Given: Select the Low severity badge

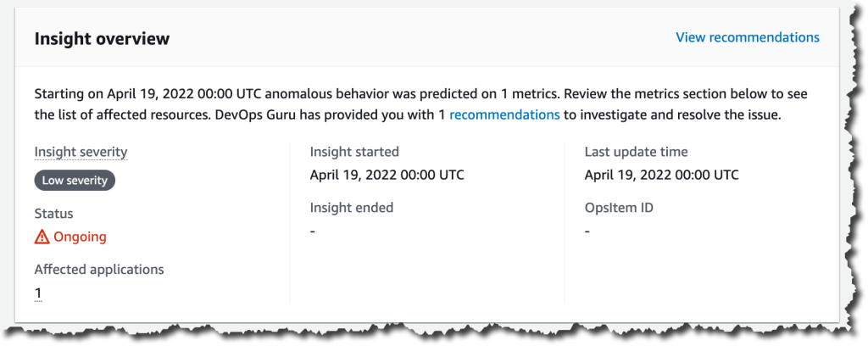Looking at the screenshot, I should (x=75, y=181).
